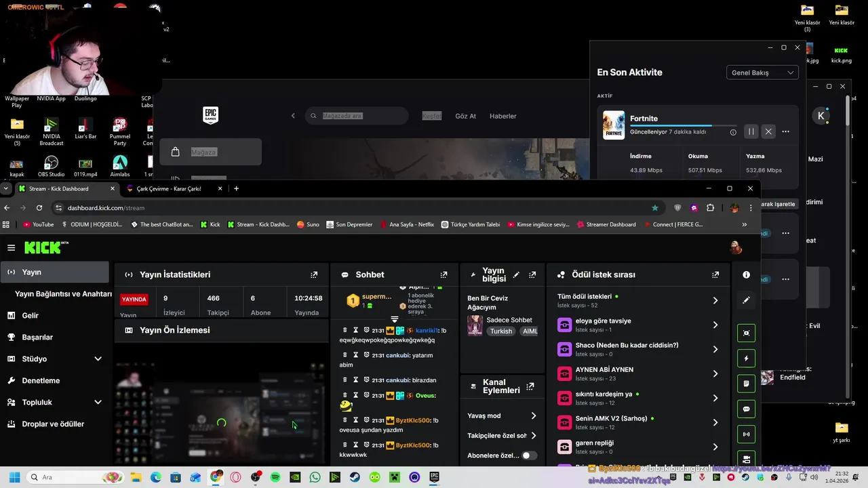Screen dimensions: 868x488
Task: Expand the AYNEN ABİ AYNEN reward
Action: coord(715,373)
